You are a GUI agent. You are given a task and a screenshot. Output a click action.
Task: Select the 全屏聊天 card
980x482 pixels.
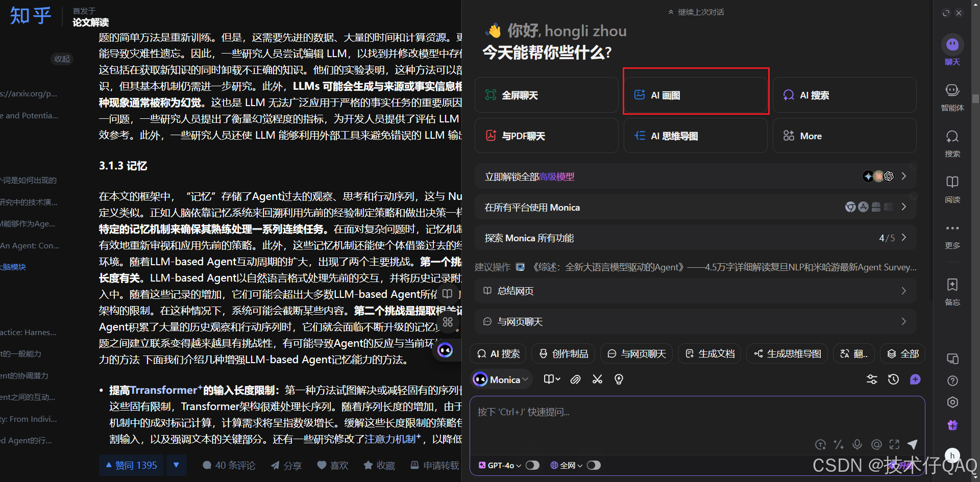pos(546,95)
